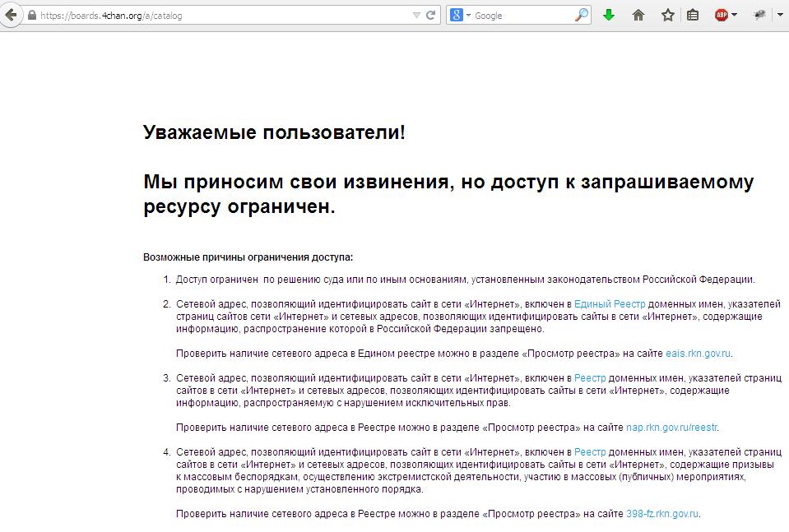
Task: Click the text запрещено in item 2
Action: [517, 329]
